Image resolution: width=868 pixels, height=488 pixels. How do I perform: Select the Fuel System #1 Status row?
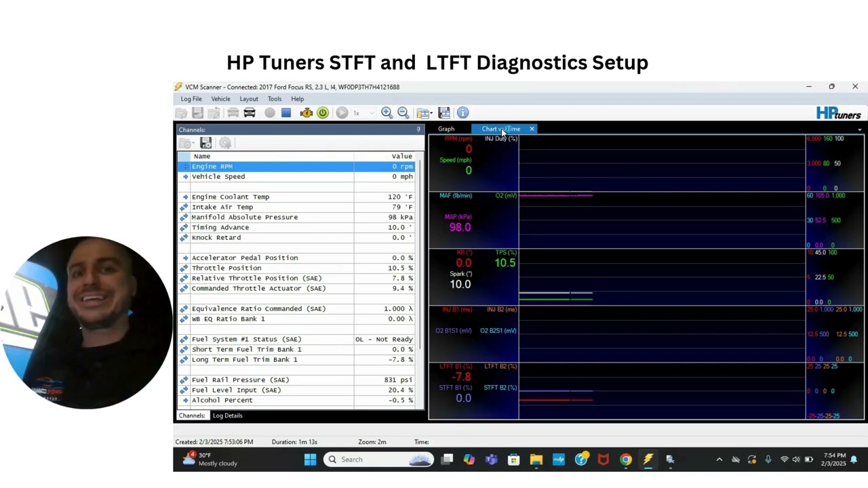point(297,339)
